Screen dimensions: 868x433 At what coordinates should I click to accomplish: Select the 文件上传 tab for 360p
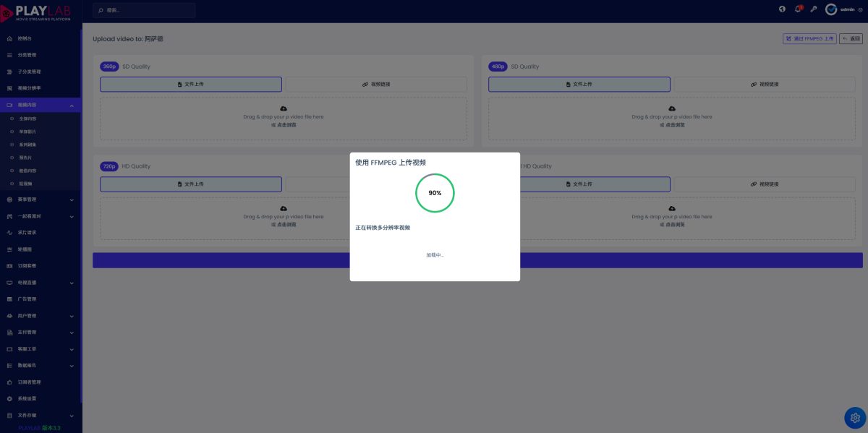191,85
